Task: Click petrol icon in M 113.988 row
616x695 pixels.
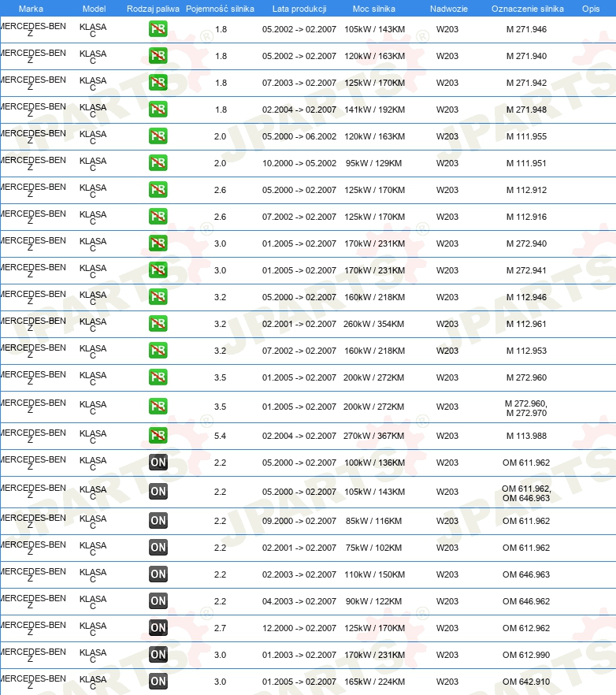Action: point(158,435)
